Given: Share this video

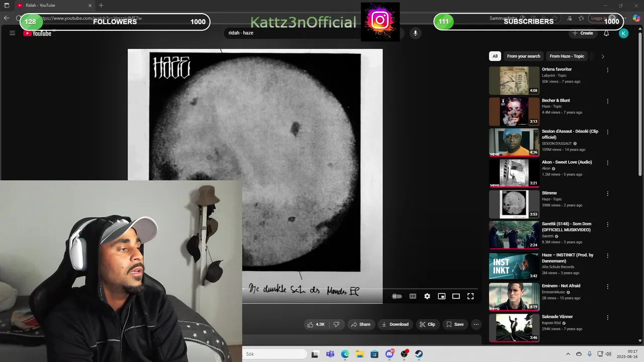Looking at the screenshot, I should point(361,324).
